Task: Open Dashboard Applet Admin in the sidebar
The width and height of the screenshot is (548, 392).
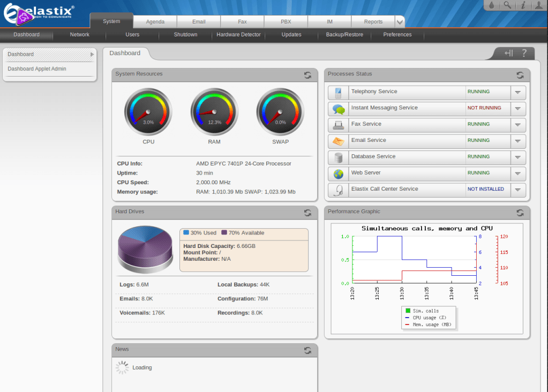Action: pyautogui.click(x=37, y=69)
